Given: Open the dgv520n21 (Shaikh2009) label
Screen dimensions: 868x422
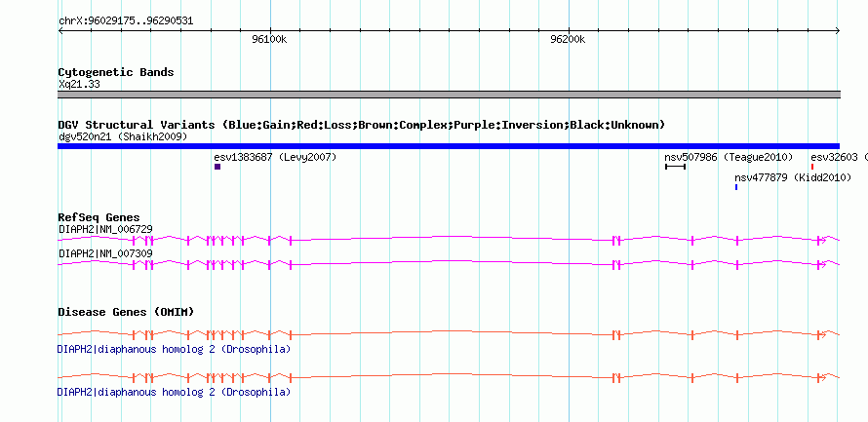Looking at the screenshot, I should pos(123,136).
